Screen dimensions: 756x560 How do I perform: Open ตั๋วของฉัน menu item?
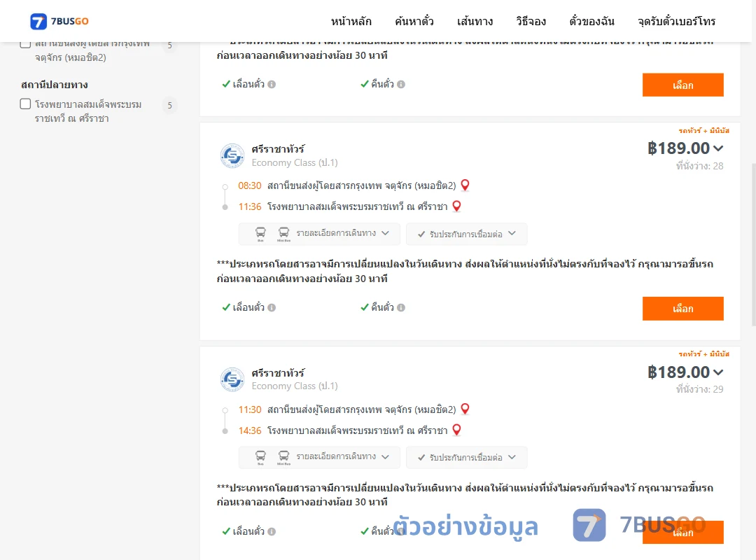pos(591,21)
